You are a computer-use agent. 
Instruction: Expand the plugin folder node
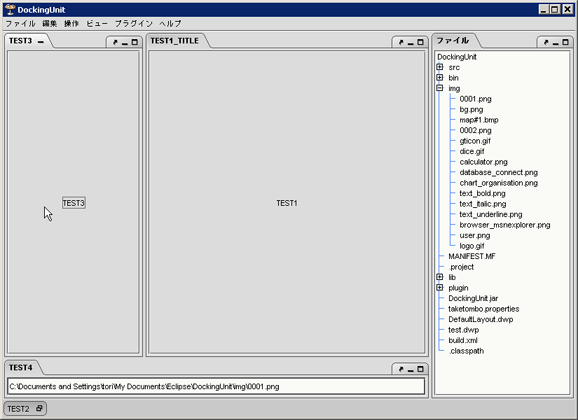[x=440, y=288]
